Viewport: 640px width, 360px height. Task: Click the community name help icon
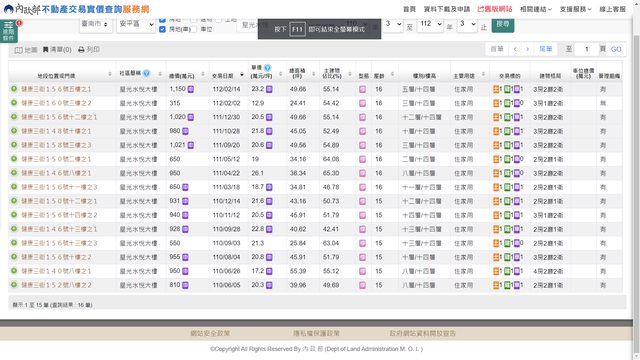[x=147, y=73]
